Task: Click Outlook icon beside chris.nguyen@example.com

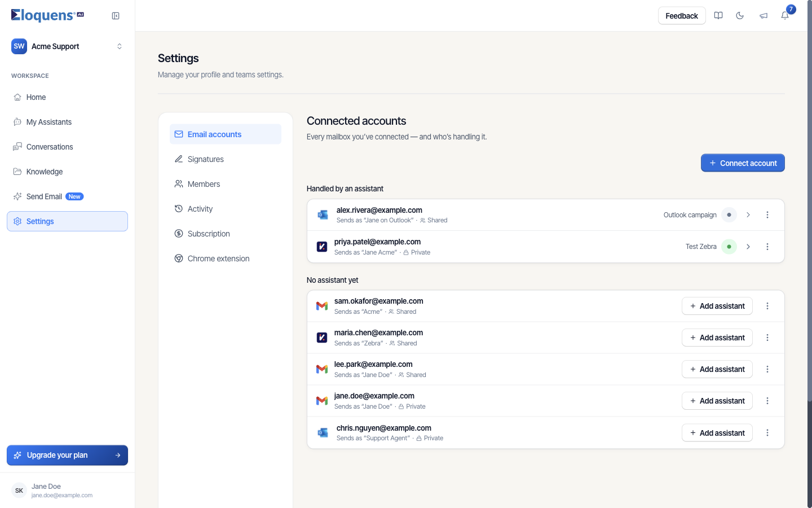Action: tap(323, 433)
